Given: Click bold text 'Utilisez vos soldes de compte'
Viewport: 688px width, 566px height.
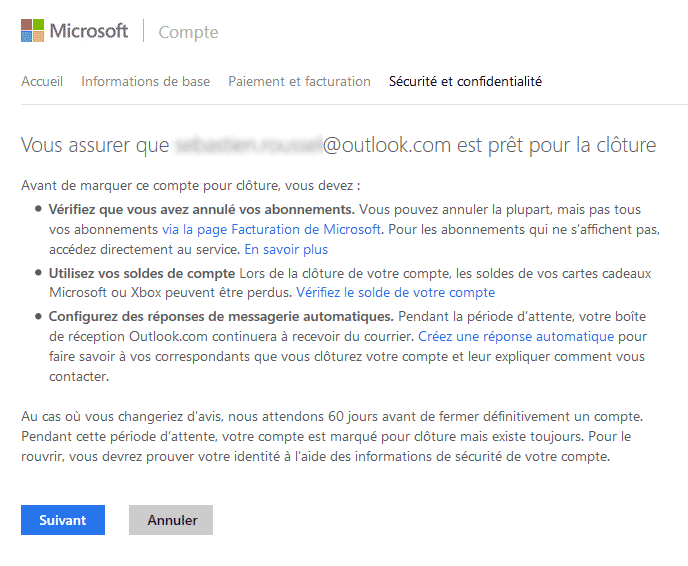Looking at the screenshot, I should (x=142, y=273).
